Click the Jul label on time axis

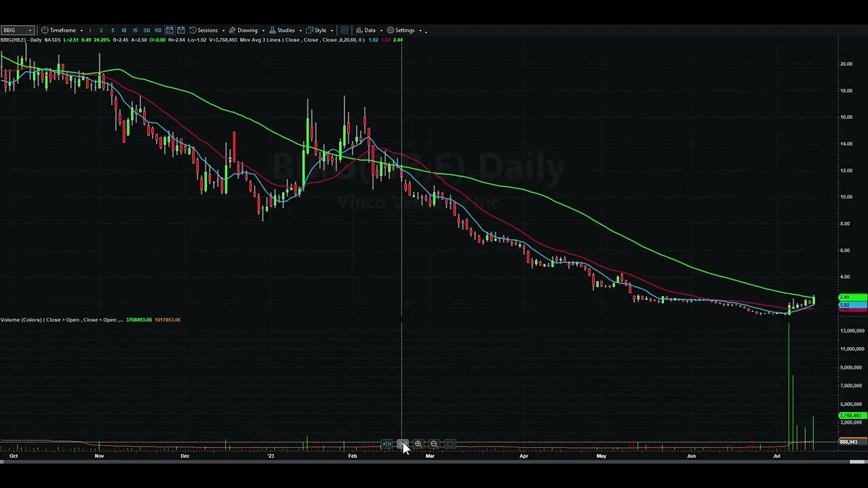[x=776, y=456]
